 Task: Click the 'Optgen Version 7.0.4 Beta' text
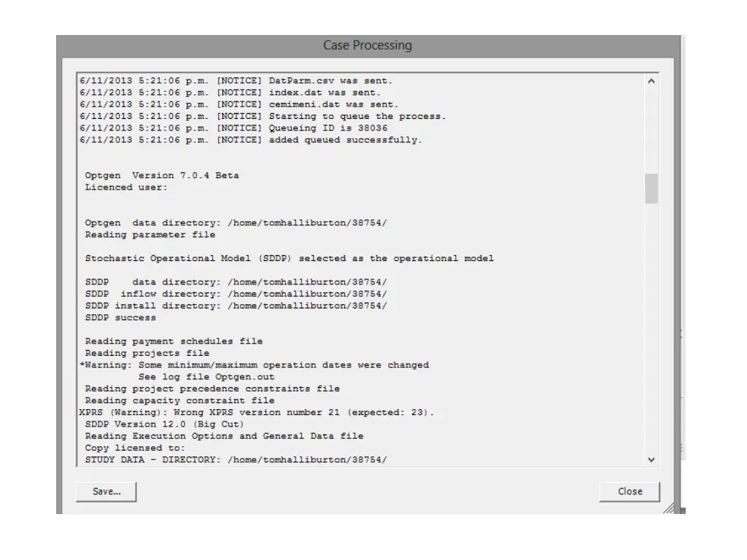pos(162,176)
